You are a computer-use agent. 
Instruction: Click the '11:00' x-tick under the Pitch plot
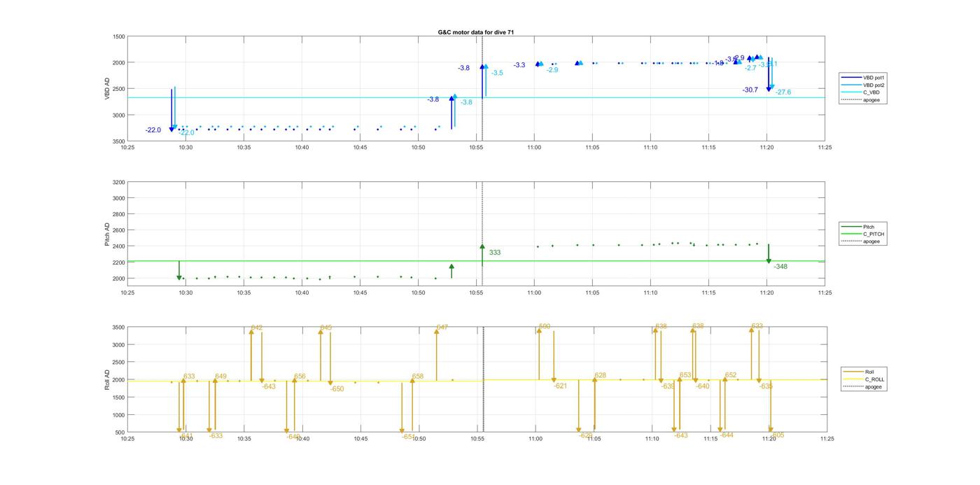point(534,293)
